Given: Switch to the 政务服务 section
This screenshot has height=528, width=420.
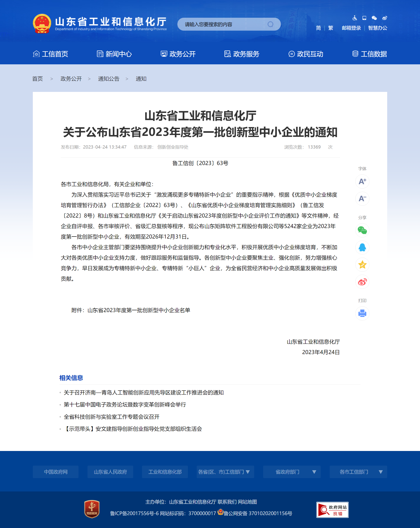Looking at the screenshot, I should point(246,54).
